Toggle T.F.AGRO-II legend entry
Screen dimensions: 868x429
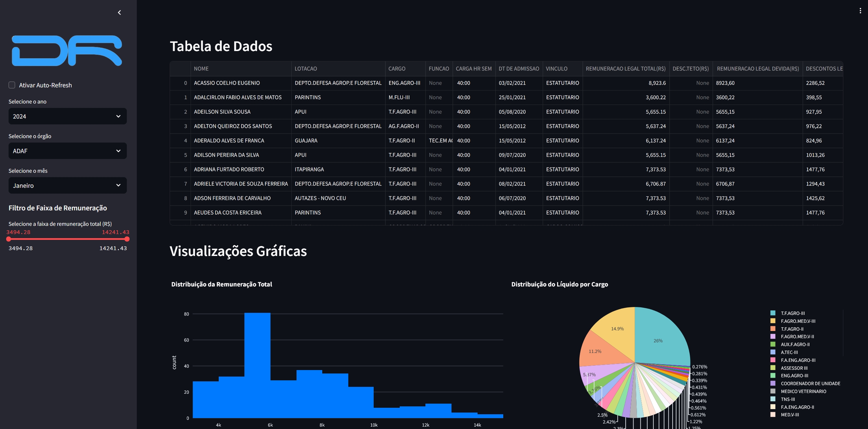tap(787, 329)
